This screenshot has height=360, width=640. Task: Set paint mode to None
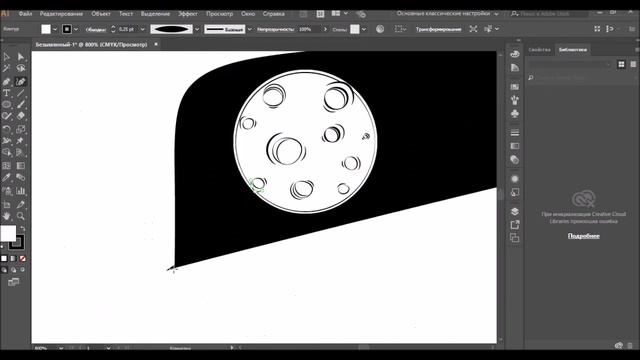click(x=23, y=259)
